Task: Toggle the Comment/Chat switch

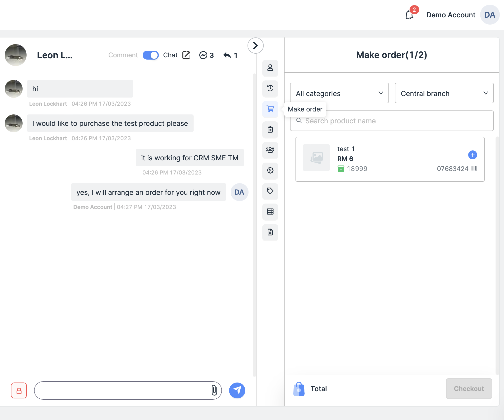Action: coord(151,55)
